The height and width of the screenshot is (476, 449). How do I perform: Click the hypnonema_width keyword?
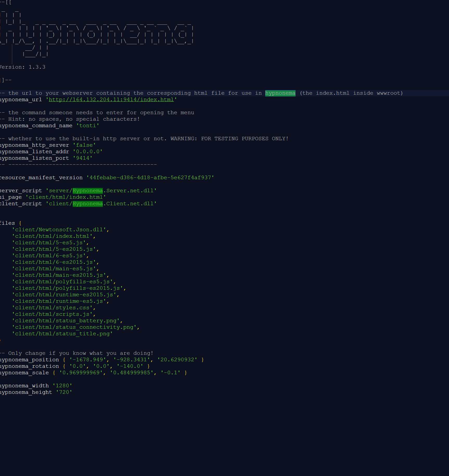(x=24, y=386)
